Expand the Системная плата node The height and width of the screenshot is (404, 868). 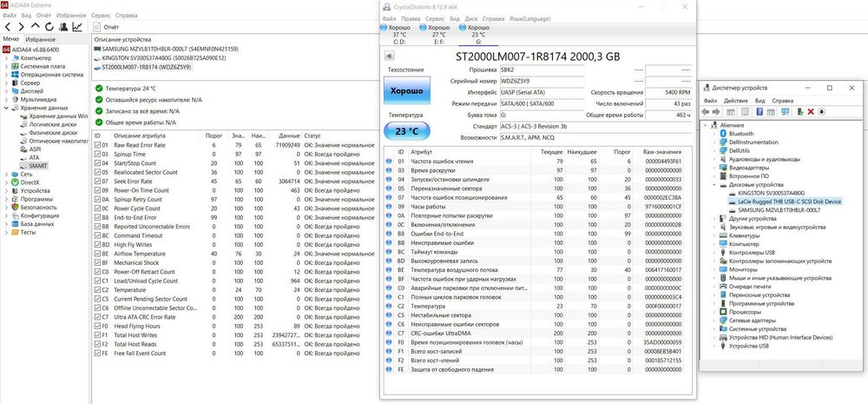pyautogui.click(x=6, y=67)
